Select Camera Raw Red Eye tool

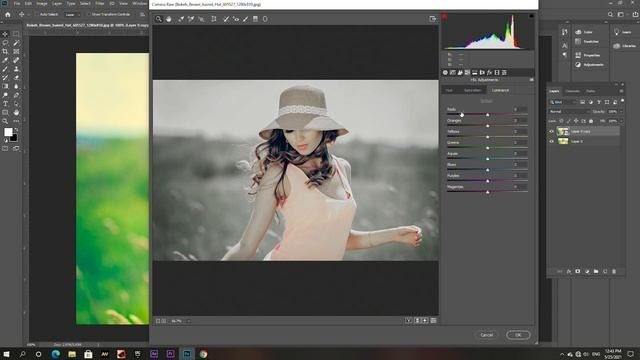click(236, 19)
